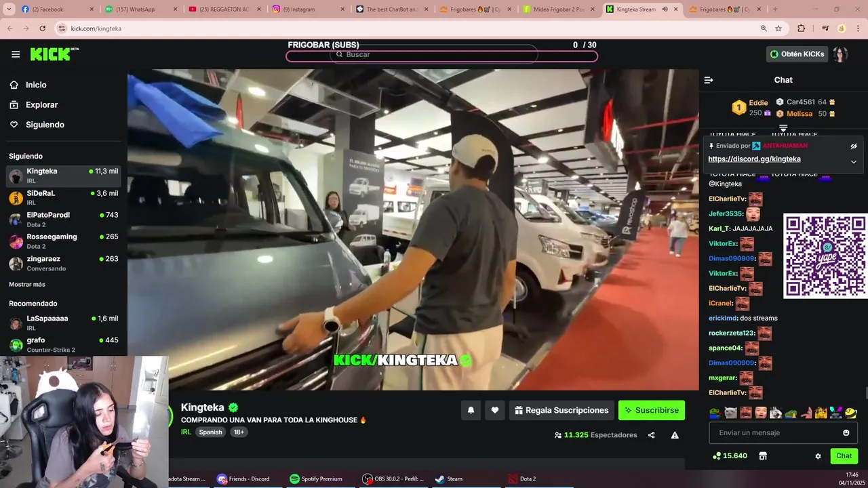Click username ElCharlieTv in top chat message

[x=727, y=199]
